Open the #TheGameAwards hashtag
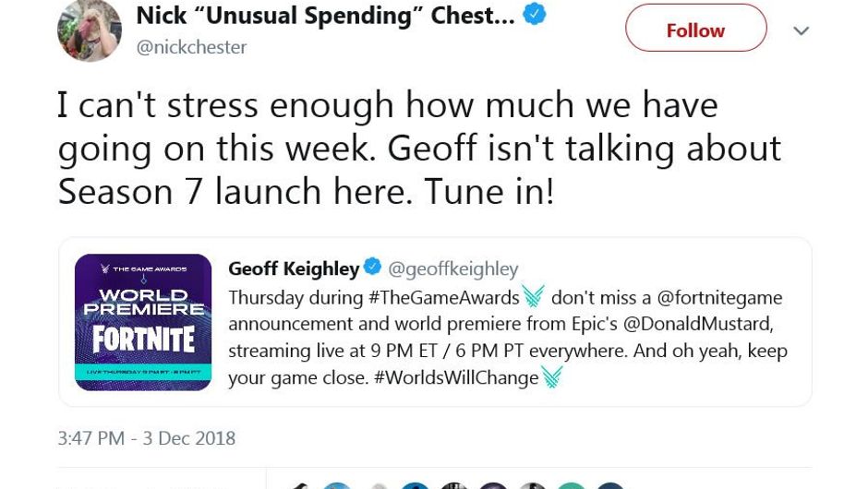This screenshot has width=868, height=489. pos(445,297)
